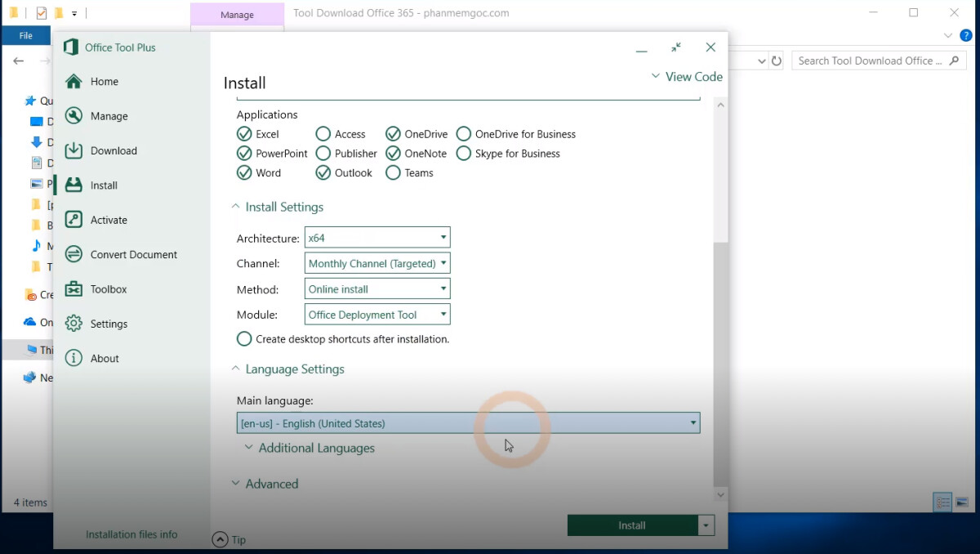The image size is (980, 554).
Task: Enable OneDrive for Business
Action: point(464,134)
